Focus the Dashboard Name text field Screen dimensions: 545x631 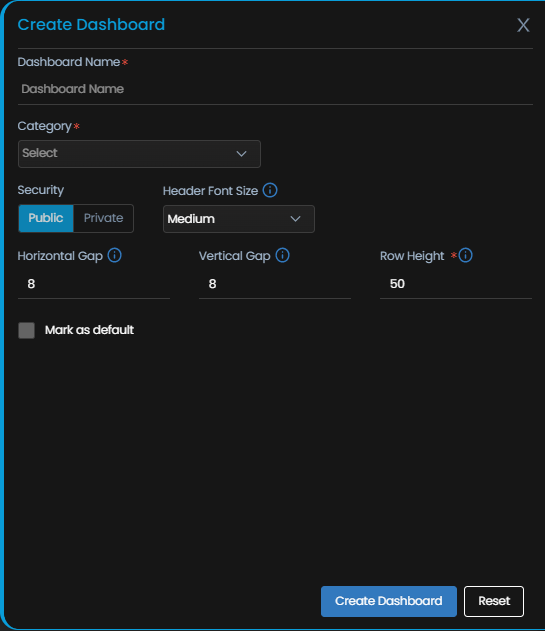275,89
